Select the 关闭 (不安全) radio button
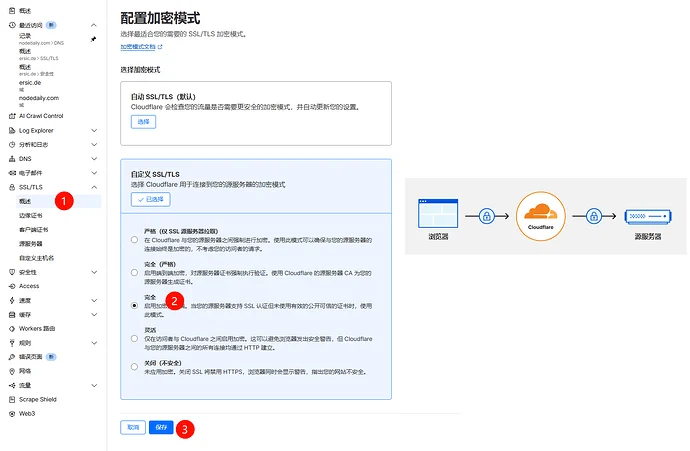 (x=134, y=367)
